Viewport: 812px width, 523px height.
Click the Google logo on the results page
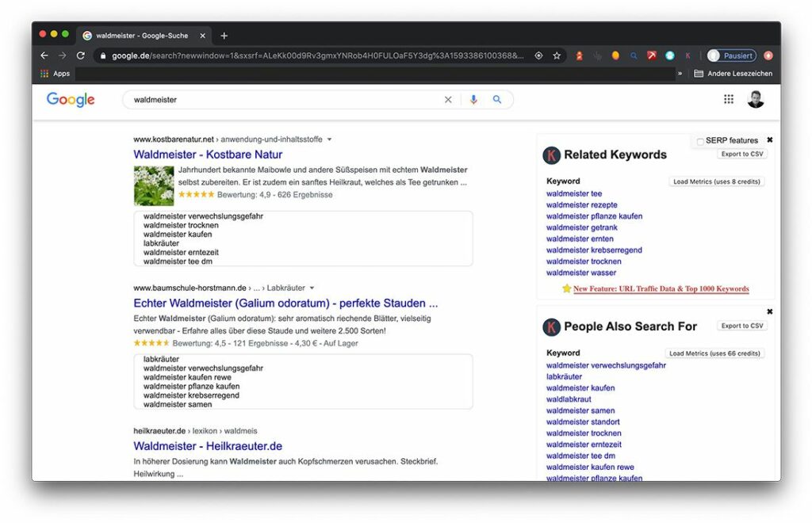click(70, 99)
